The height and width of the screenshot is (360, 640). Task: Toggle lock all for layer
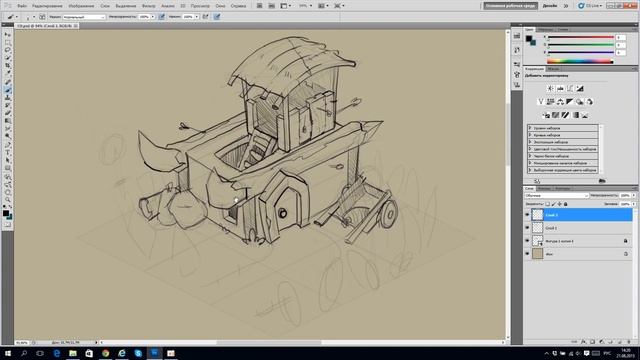565,204
